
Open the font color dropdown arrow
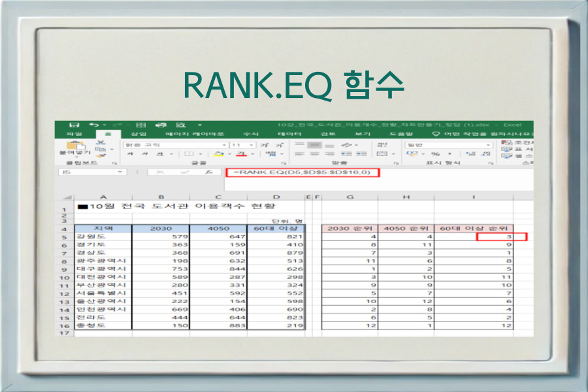point(252,154)
